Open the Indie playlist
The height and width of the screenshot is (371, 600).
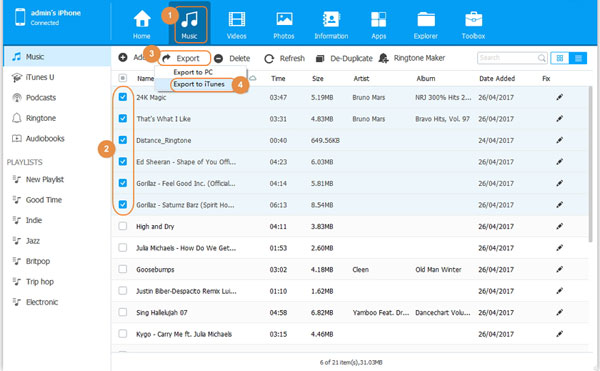tap(57, 220)
